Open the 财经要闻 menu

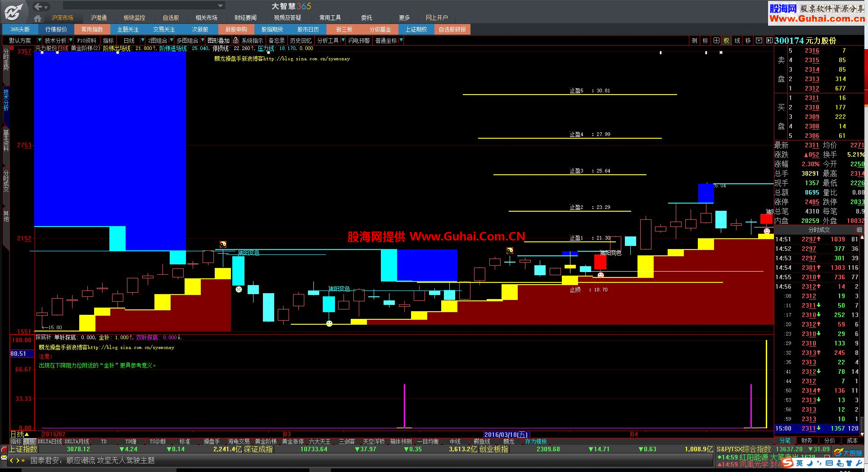(x=245, y=18)
